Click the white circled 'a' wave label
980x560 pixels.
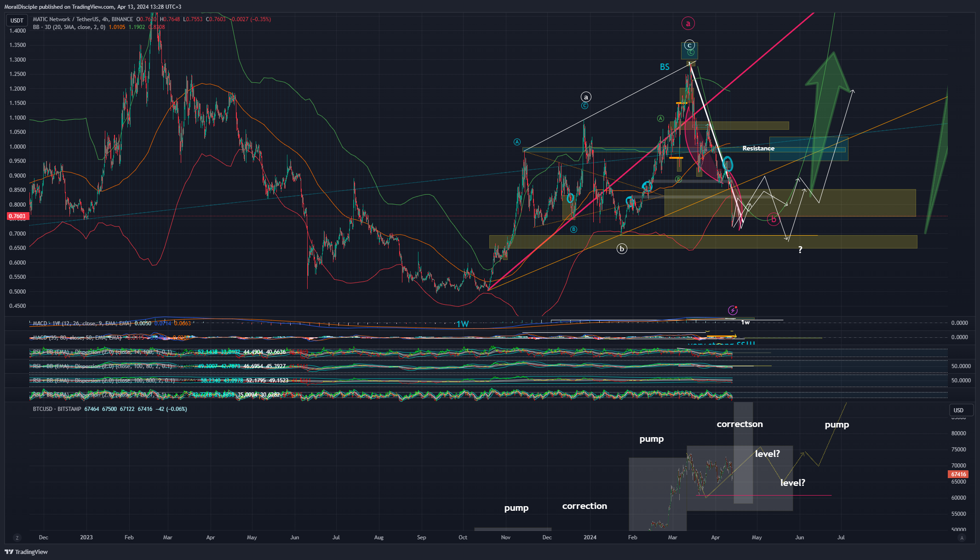coord(586,97)
